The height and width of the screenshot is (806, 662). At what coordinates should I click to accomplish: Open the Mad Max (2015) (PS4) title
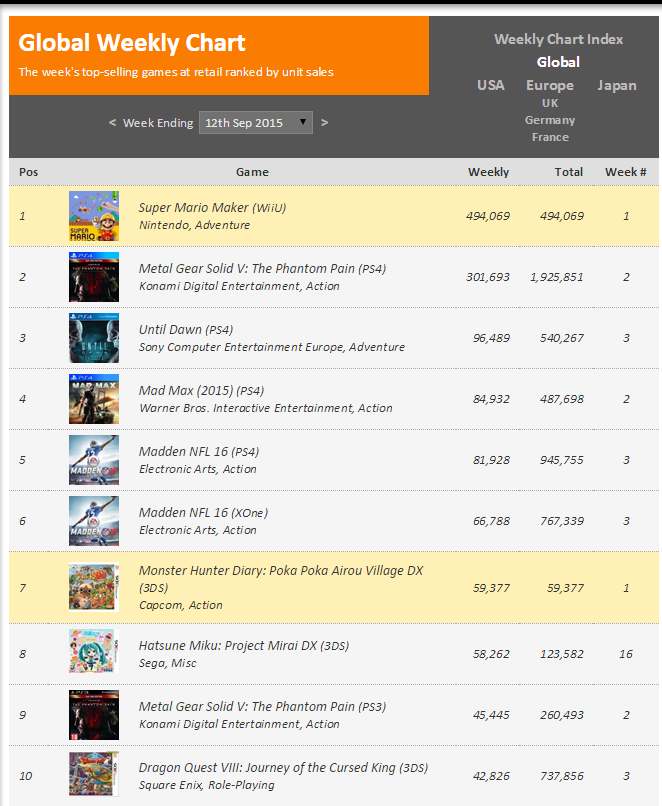(201, 391)
